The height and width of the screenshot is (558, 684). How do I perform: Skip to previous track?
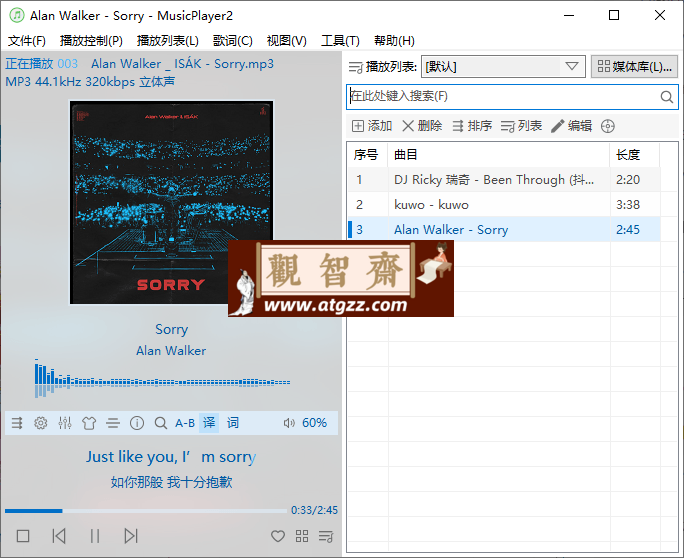coord(59,536)
